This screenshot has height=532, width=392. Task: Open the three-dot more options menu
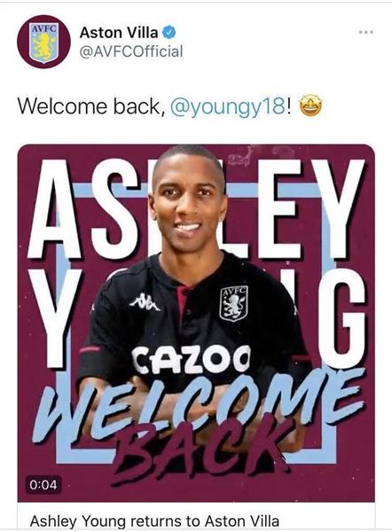[x=366, y=32]
